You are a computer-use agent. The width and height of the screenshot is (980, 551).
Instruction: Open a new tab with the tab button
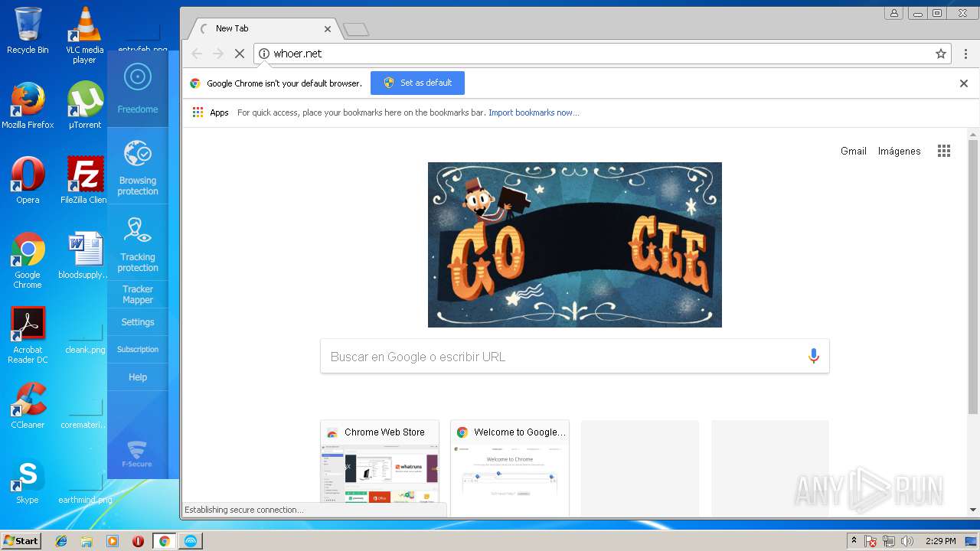point(356,30)
